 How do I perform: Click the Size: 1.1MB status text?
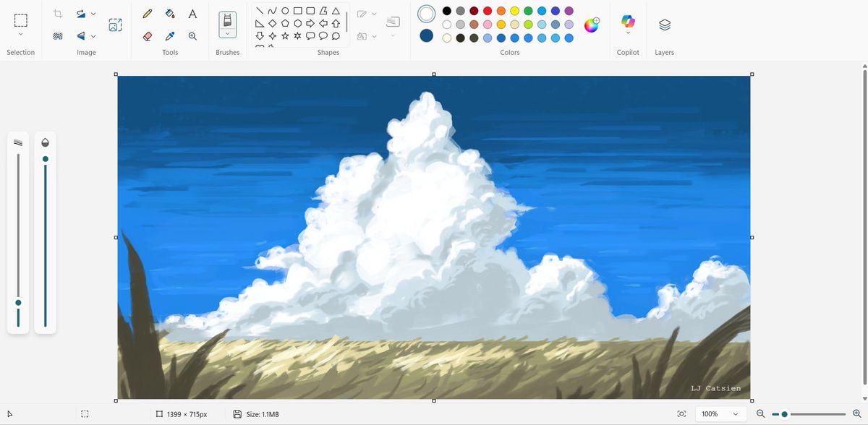(263, 414)
